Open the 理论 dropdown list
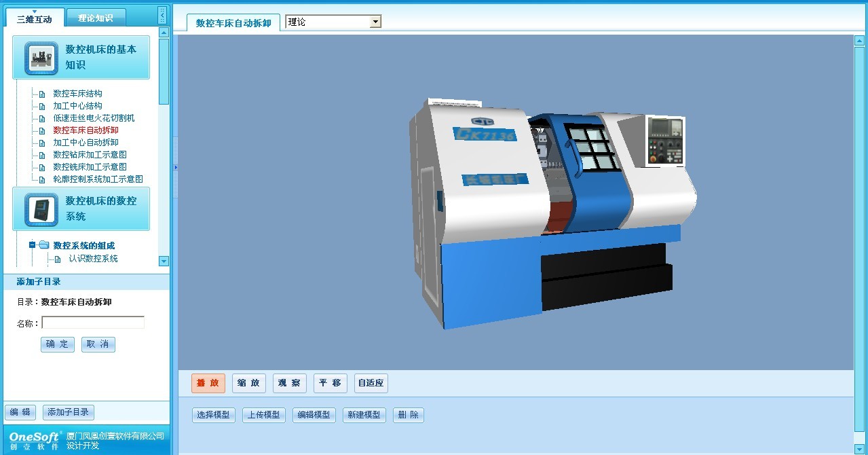 (375, 22)
